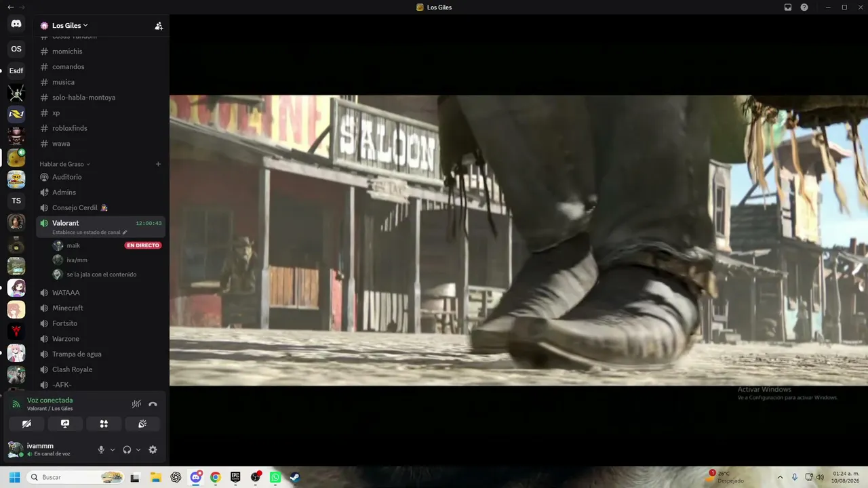Create channel in Hablar de Graso category
The height and width of the screenshot is (488, 868).
(x=158, y=164)
